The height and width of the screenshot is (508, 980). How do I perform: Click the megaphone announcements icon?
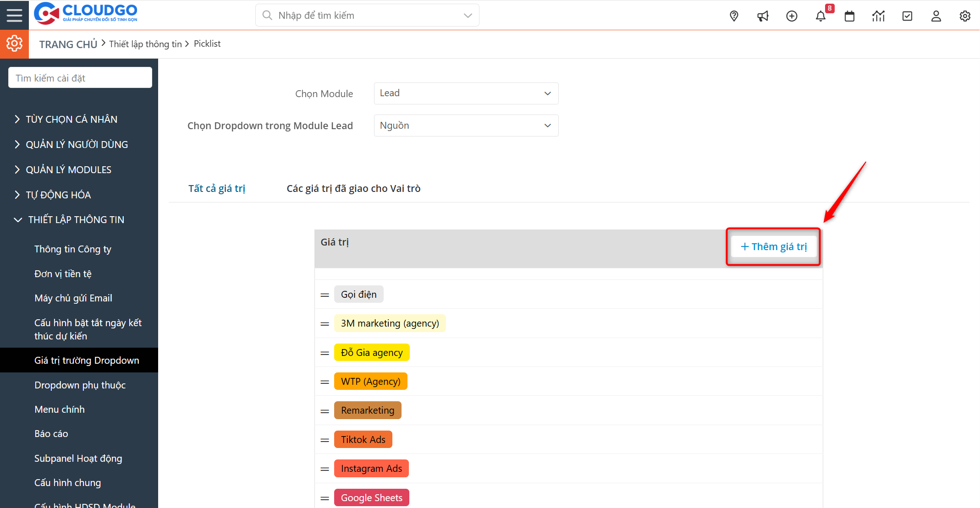click(x=763, y=16)
